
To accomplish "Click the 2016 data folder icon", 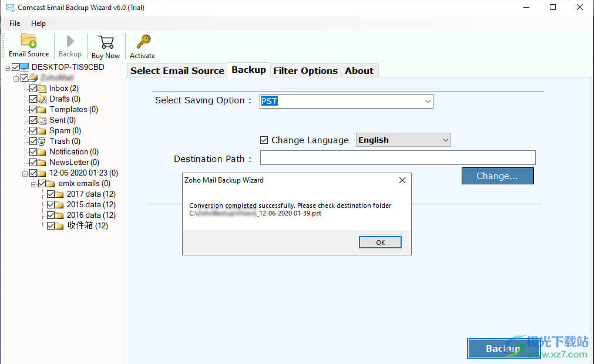I will 59,215.
